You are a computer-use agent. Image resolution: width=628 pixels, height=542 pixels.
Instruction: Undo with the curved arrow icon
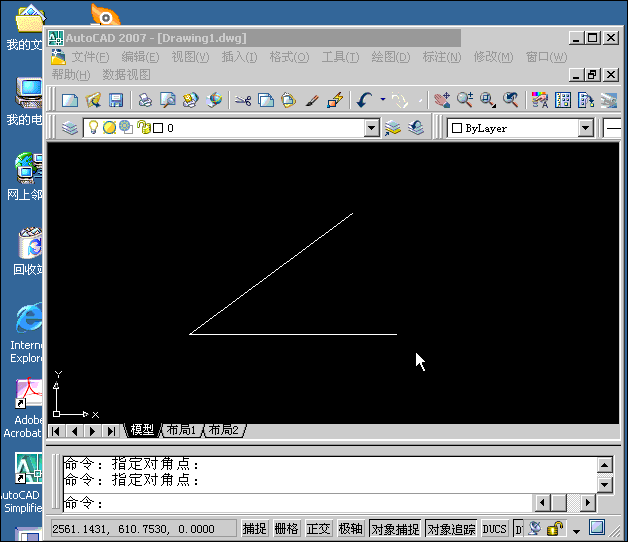coord(364,100)
